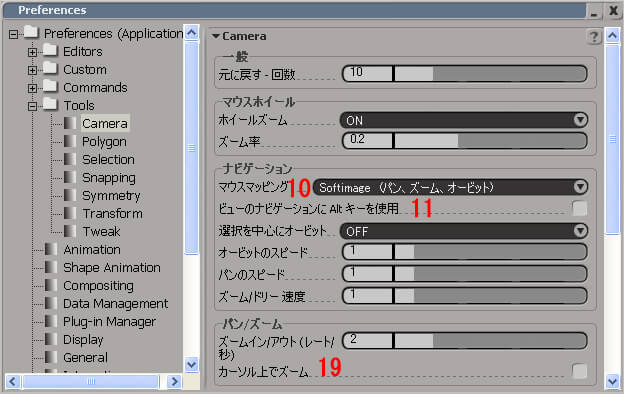Select Polygon preference item

tap(104, 142)
